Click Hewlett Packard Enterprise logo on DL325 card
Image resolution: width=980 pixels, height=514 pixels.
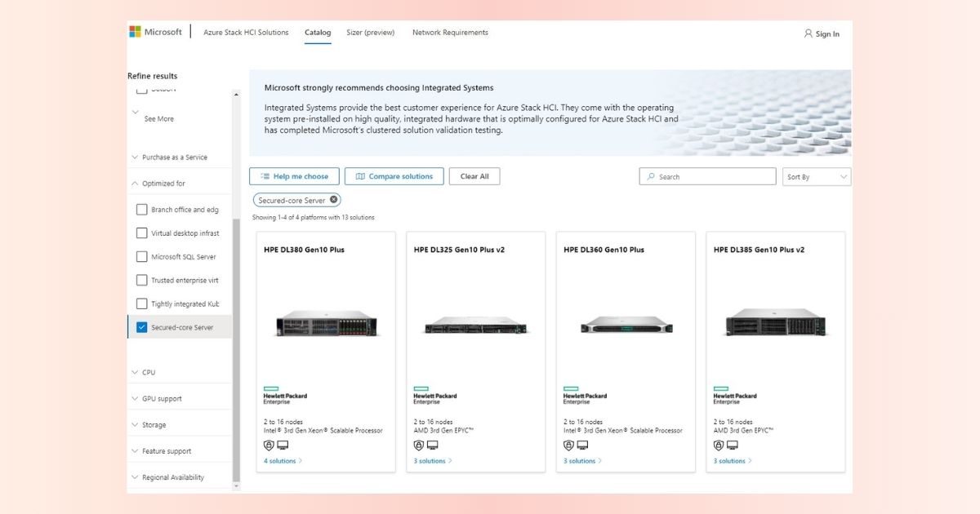[x=435, y=396]
